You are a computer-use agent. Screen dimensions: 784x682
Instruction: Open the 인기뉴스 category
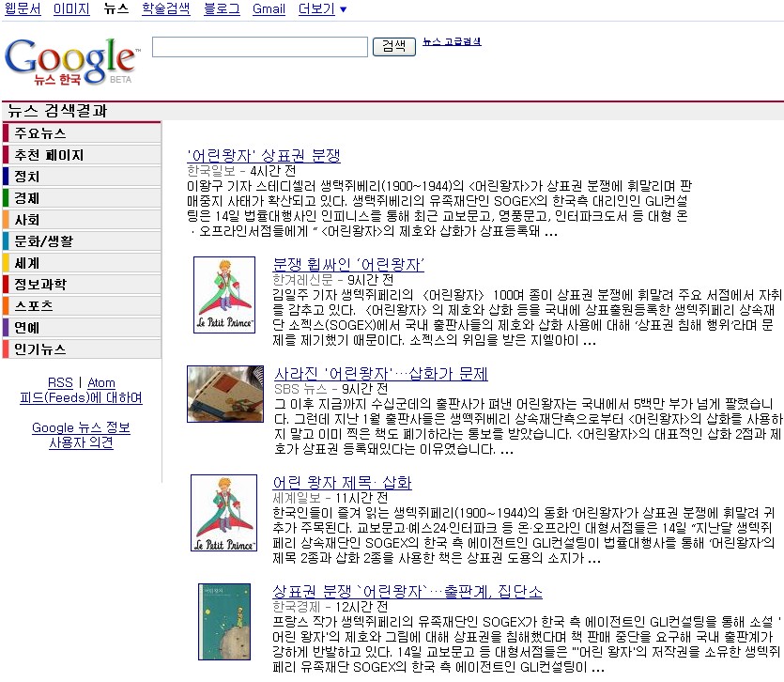click(82, 349)
